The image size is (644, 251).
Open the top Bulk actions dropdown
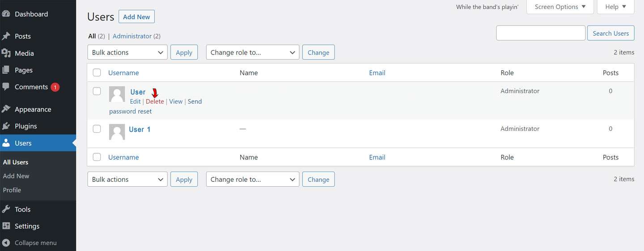click(127, 52)
